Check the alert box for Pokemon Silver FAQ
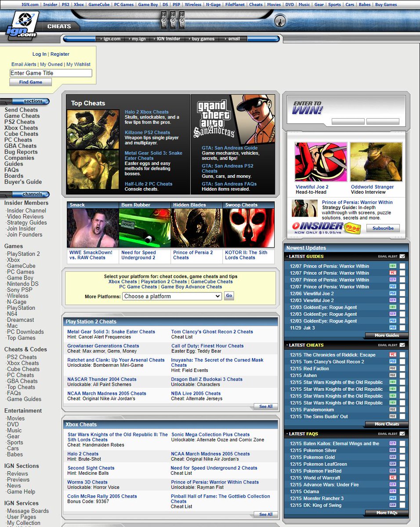Screen dimensions: 420x527 (x=402, y=450)
